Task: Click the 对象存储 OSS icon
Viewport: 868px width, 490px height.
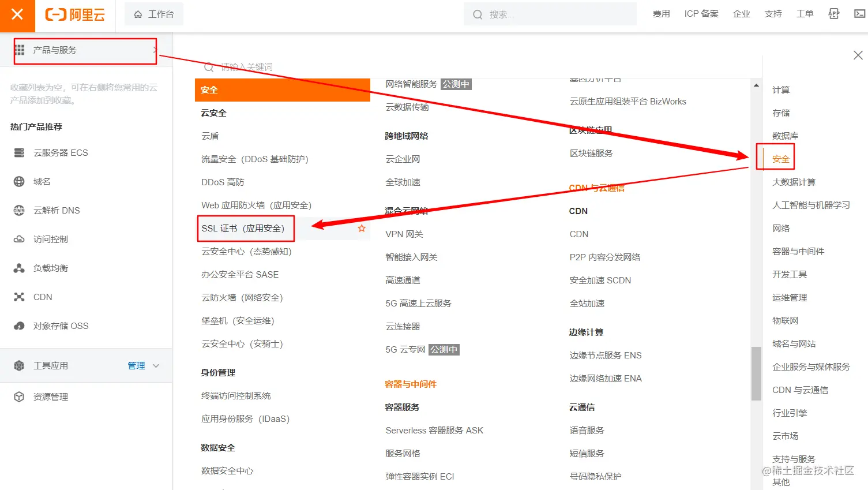Action: tap(19, 326)
